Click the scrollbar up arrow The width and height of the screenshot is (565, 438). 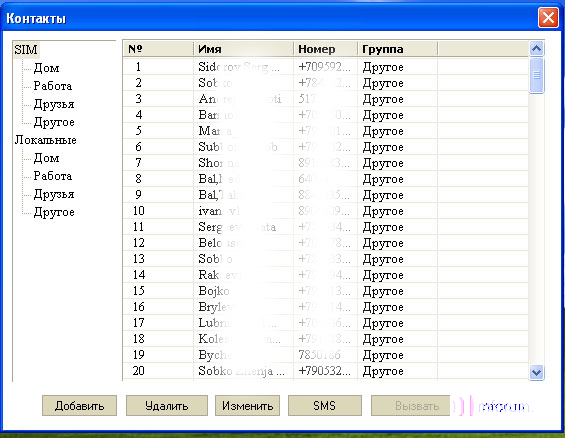click(x=537, y=48)
